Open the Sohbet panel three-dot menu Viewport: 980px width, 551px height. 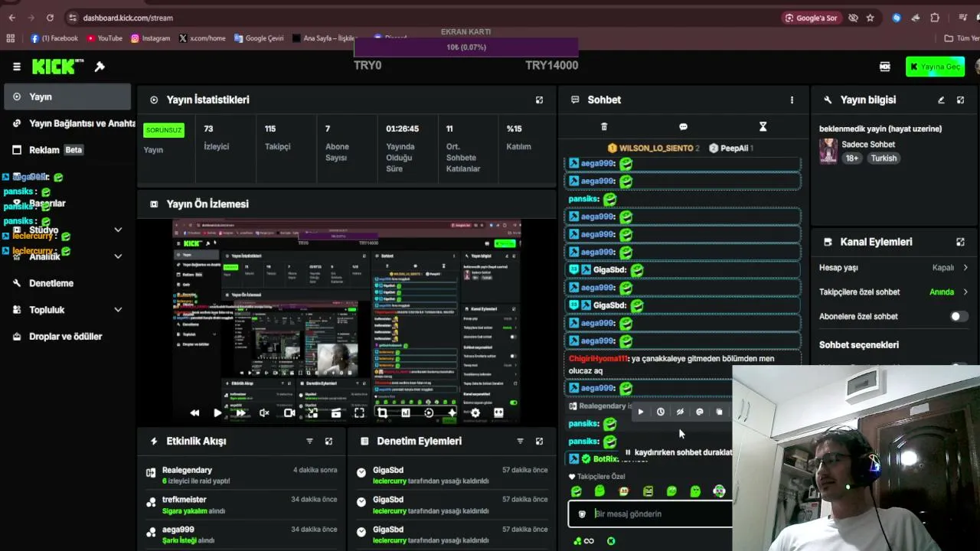click(792, 100)
